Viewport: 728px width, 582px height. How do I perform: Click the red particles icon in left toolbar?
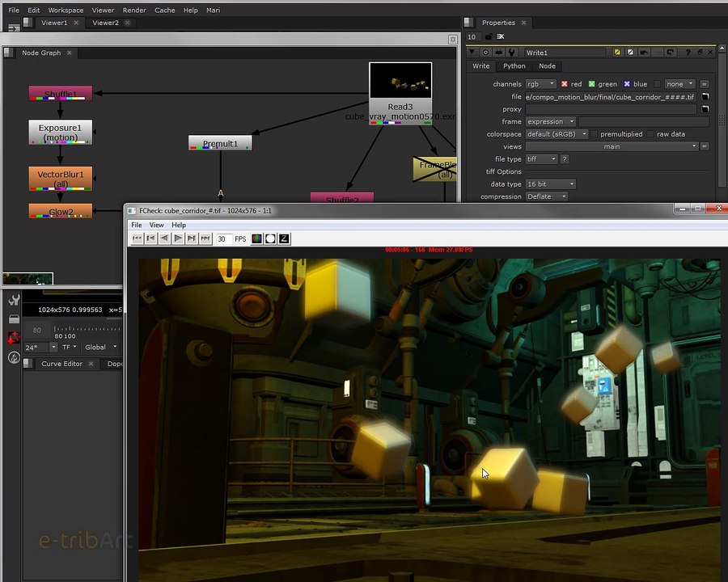point(14,337)
